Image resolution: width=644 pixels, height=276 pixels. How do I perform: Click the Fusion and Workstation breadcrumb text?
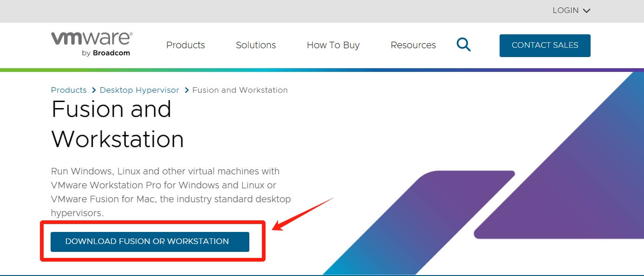(240, 90)
